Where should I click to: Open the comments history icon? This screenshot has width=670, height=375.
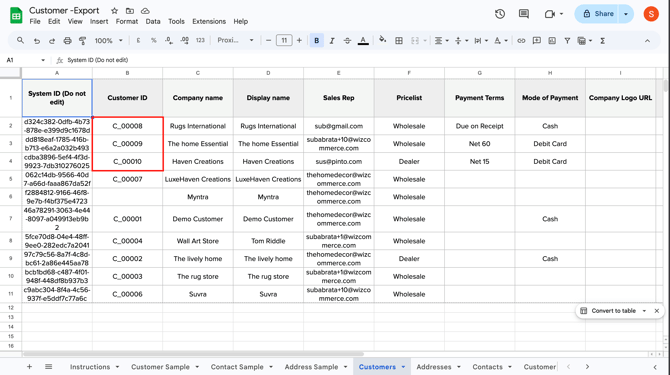tap(523, 14)
